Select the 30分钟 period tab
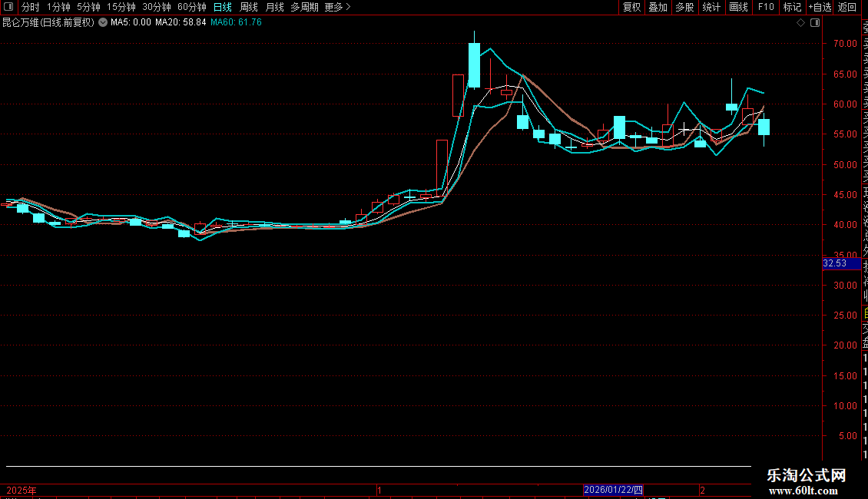 point(157,7)
